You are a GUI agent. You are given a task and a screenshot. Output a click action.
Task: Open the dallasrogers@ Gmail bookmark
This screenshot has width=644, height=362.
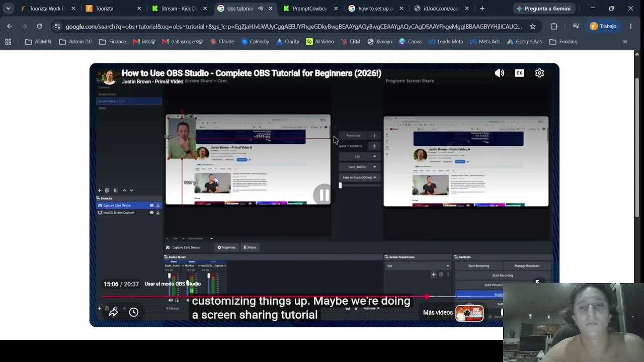pos(182,42)
